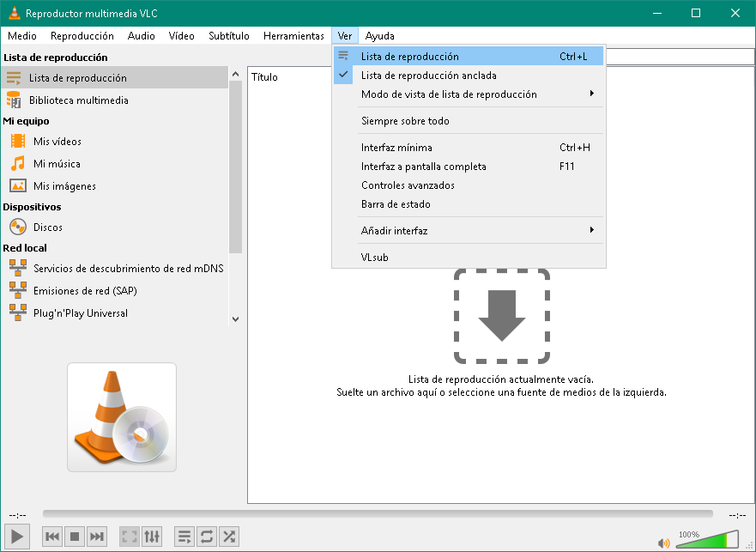Open Mis vídeos source

115,141
